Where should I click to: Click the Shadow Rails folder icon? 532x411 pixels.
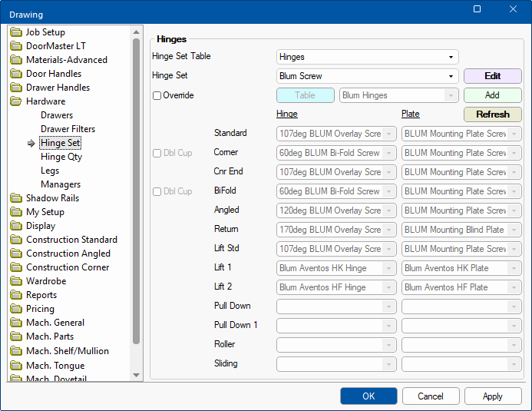pyautogui.click(x=16, y=198)
